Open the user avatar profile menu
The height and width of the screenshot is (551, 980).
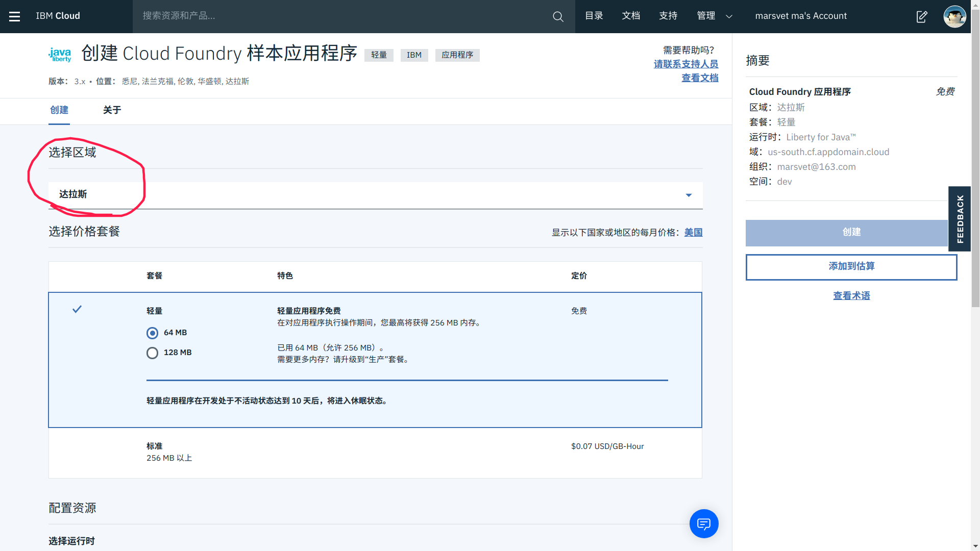pos(954,16)
